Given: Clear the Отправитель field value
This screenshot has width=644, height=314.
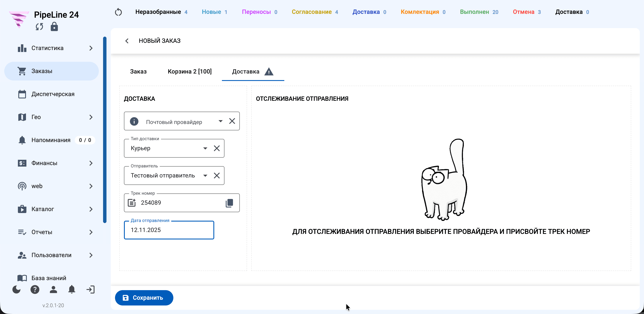Looking at the screenshot, I should pos(217,176).
